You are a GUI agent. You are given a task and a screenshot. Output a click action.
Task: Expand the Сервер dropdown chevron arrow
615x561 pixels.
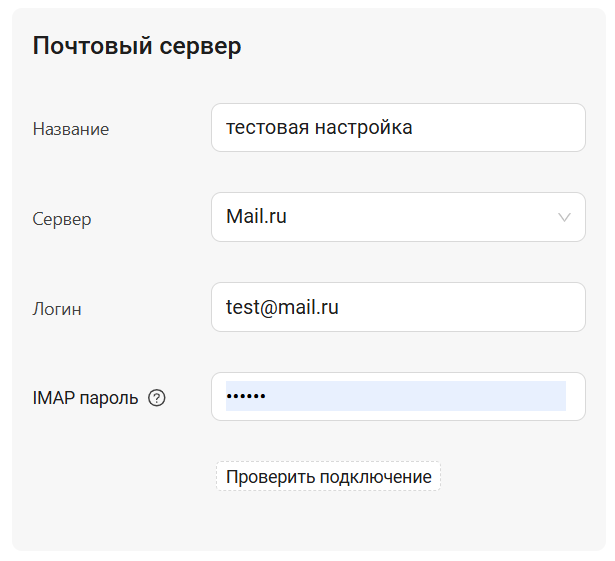point(564,217)
